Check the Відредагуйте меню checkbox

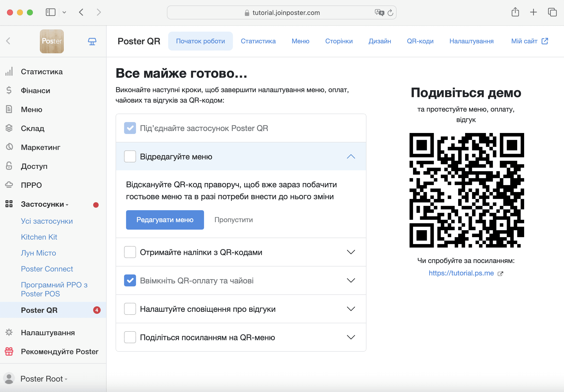pos(130,156)
